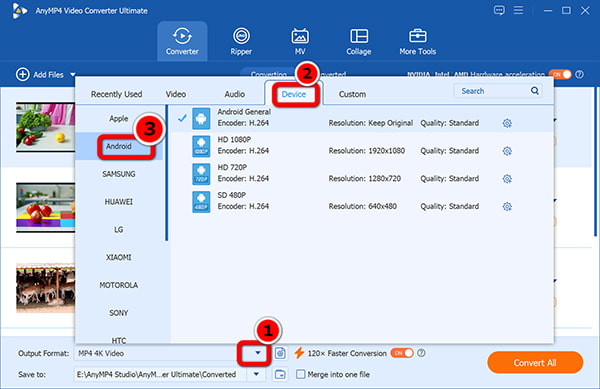Open the Converter module
Image resolution: width=600 pixels, height=389 pixels.
point(182,41)
